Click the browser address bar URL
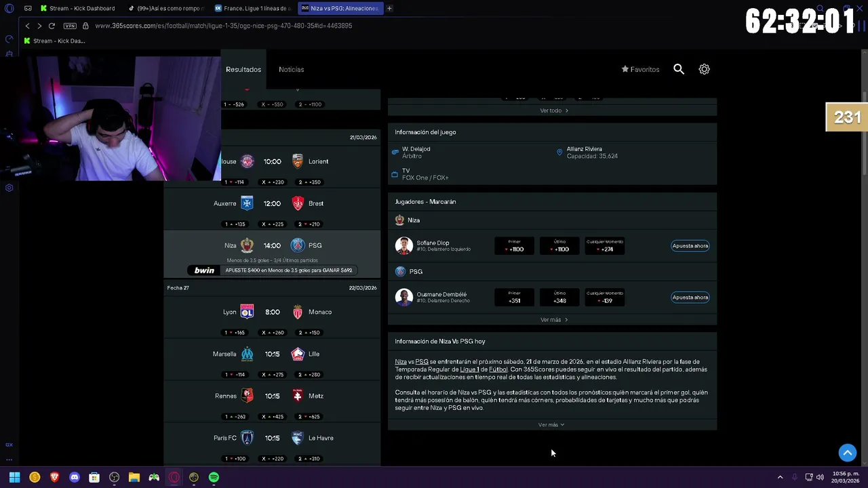 [224, 26]
